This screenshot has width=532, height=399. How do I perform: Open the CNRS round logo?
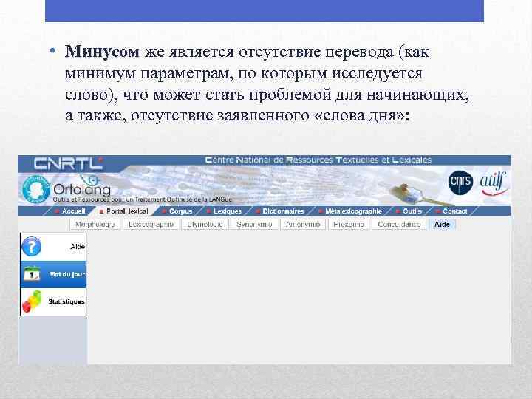tap(460, 183)
